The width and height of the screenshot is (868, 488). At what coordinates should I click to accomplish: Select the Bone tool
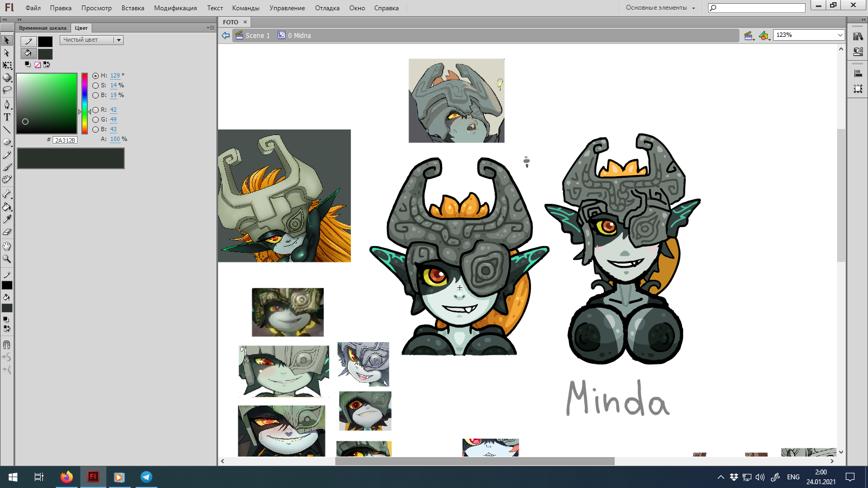7,194
